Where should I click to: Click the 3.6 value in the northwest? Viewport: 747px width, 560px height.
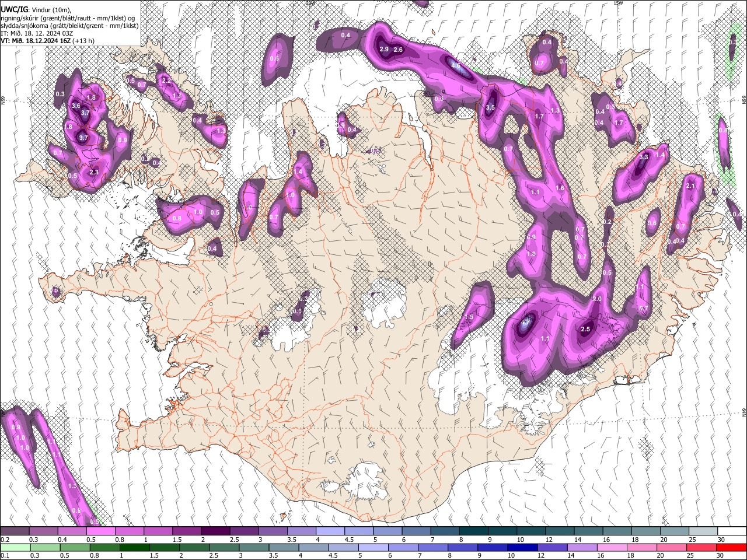pos(76,106)
